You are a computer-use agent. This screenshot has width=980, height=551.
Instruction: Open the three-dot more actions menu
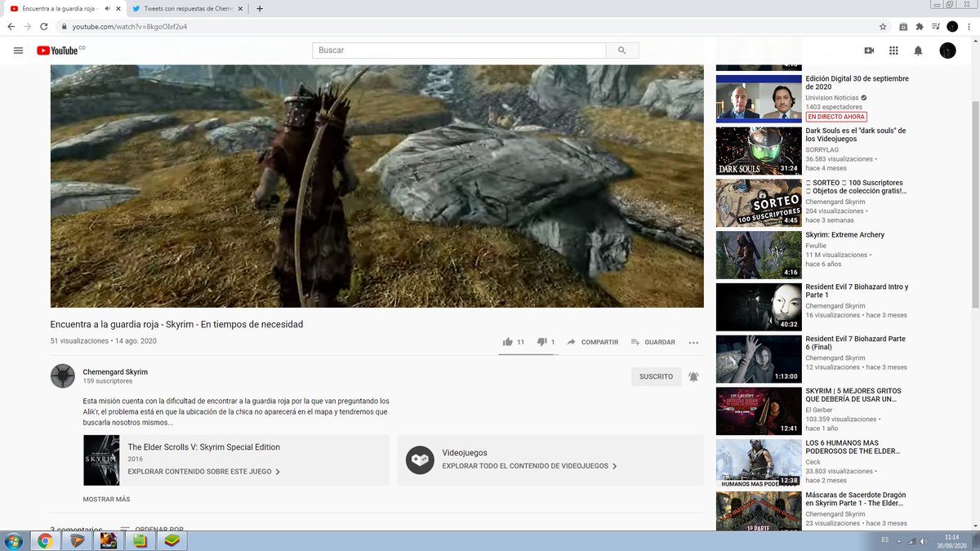point(693,342)
